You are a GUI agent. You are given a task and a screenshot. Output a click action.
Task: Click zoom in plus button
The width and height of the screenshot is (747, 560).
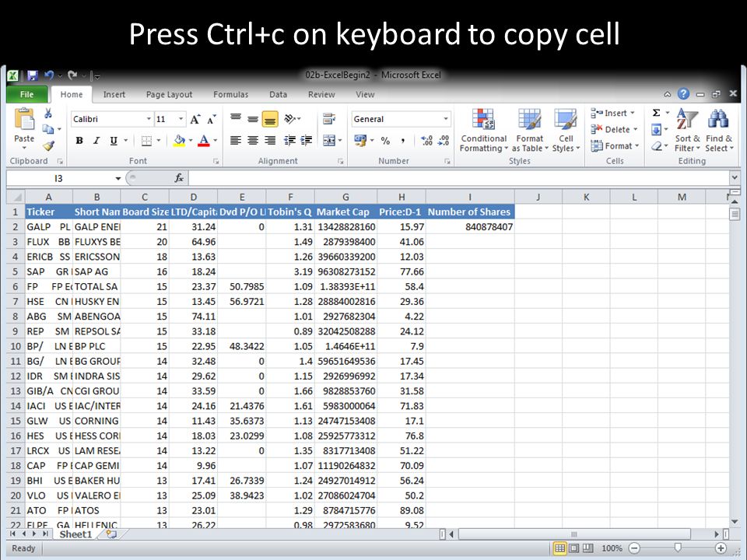pos(721,548)
